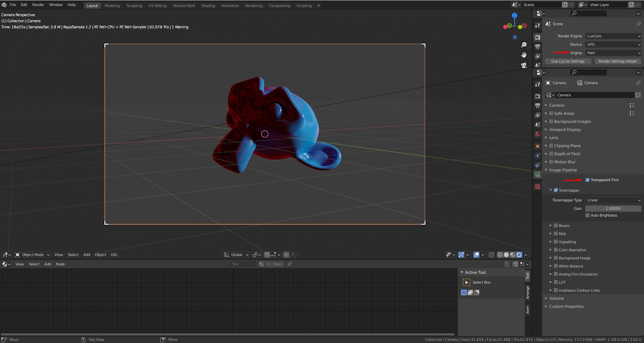This screenshot has height=343, width=644.
Task: Expand the Lens panel
Action: [554, 137]
